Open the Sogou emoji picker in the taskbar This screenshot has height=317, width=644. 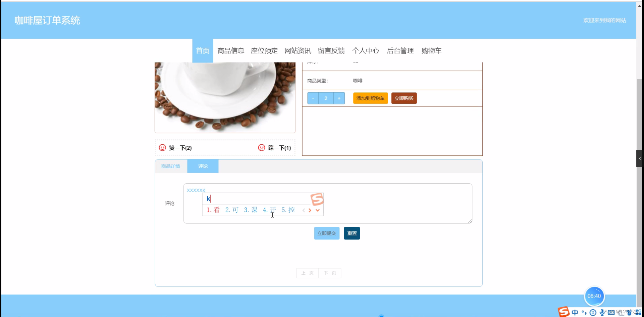(x=593, y=312)
